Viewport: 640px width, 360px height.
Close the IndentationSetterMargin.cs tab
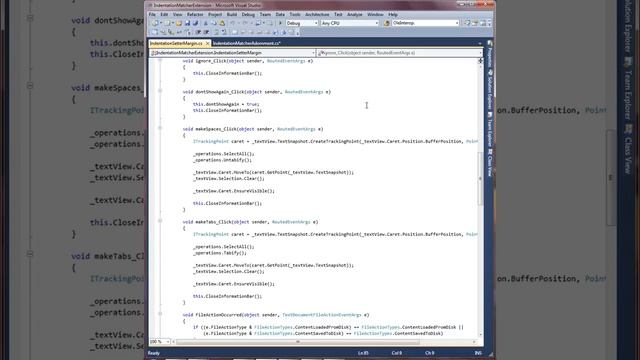(x=208, y=43)
